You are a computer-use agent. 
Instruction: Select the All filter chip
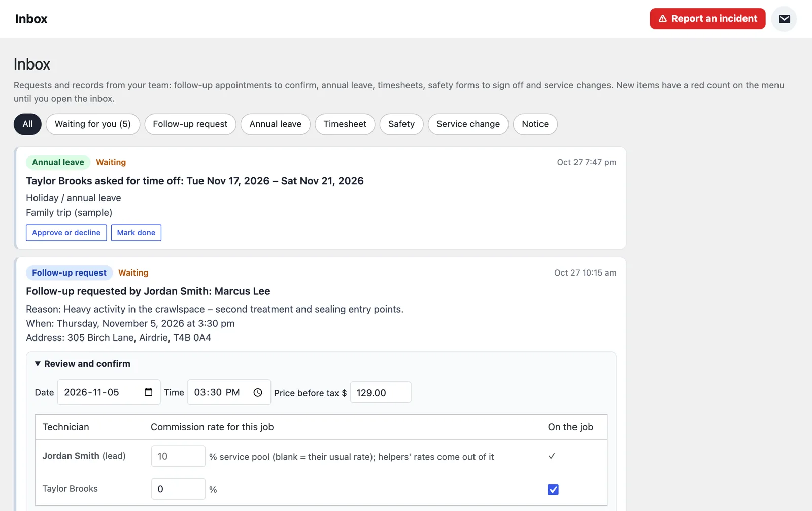[27, 124]
